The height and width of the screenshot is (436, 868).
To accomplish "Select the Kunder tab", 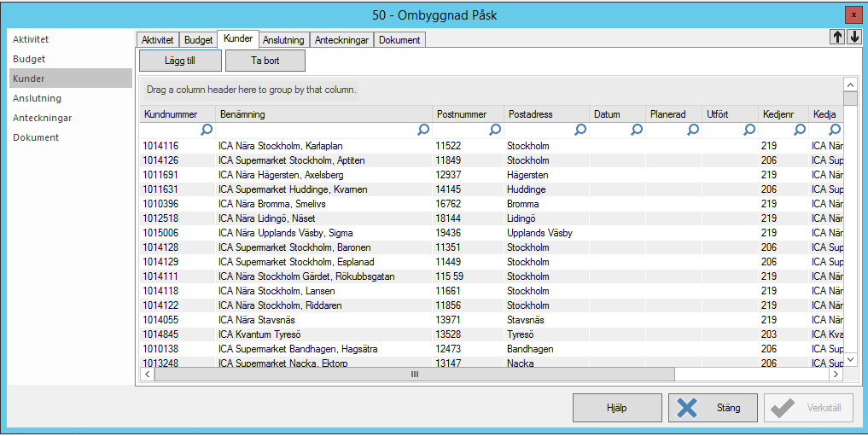I will 238,38.
